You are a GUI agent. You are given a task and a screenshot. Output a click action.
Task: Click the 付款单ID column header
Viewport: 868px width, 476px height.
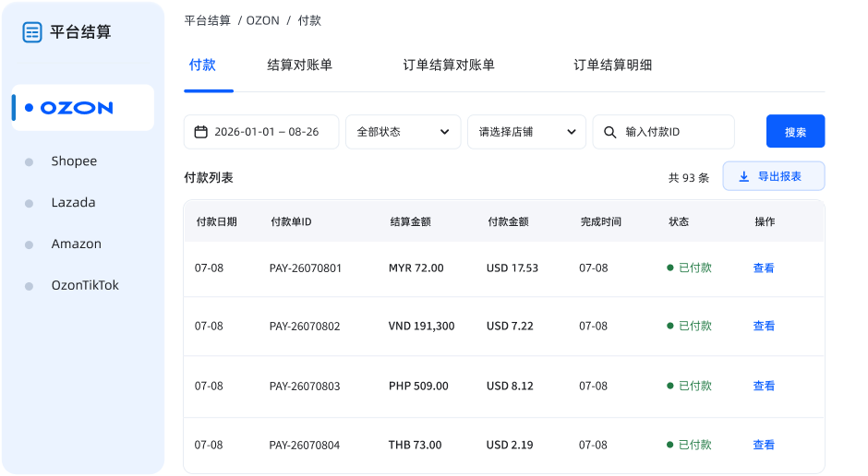291,221
